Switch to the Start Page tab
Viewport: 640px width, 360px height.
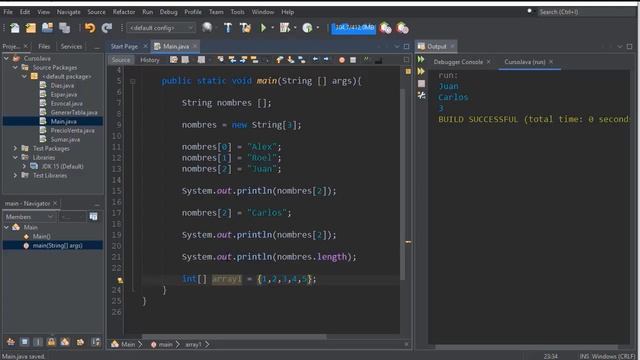(124, 47)
